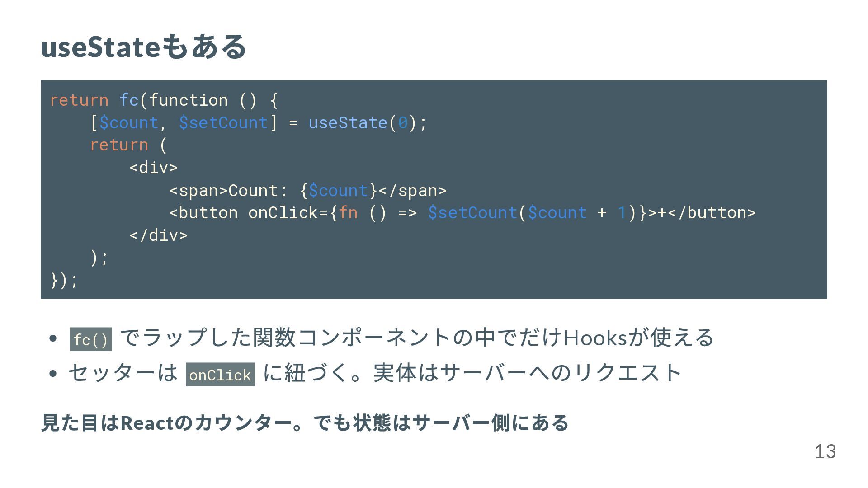
Task: Click the $setCount variable in array destructuring
Action: [224, 122]
